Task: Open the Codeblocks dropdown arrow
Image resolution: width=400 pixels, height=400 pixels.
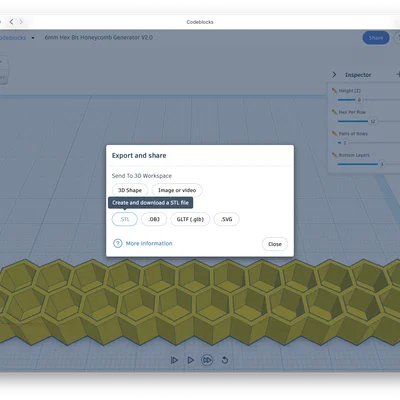Action: point(33,38)
